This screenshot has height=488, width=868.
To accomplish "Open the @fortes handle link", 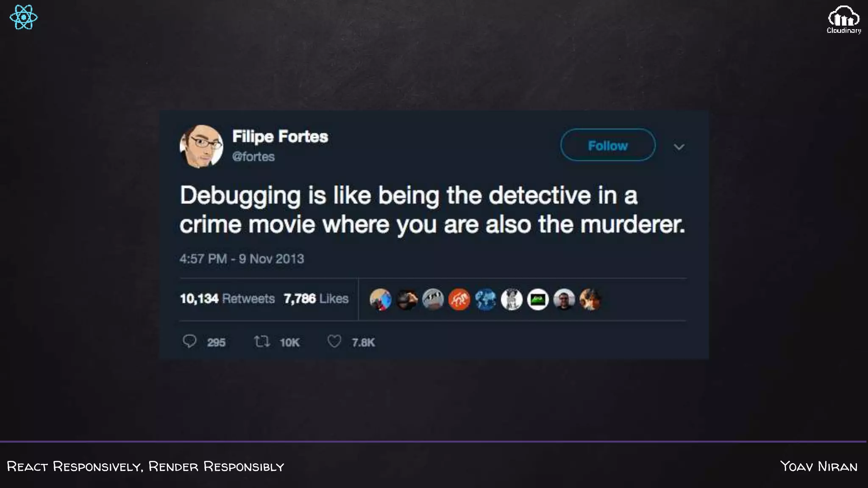I will point(253,157).
